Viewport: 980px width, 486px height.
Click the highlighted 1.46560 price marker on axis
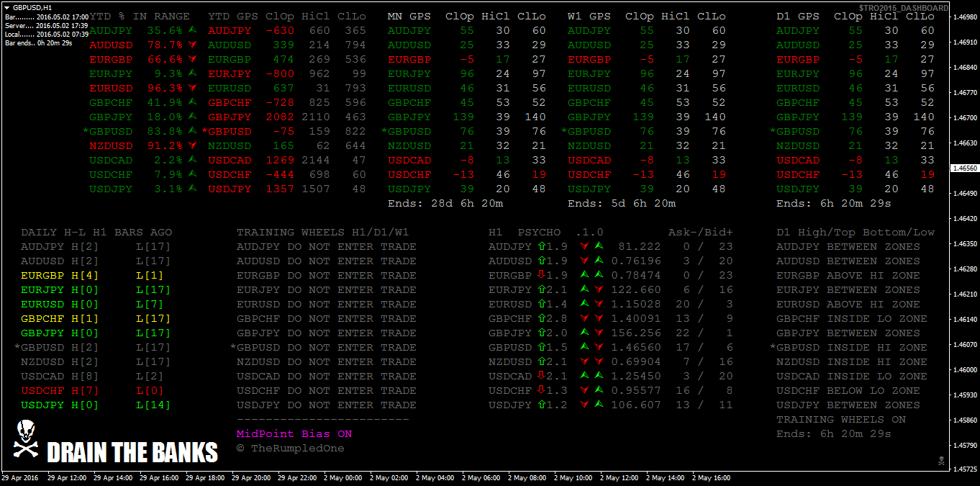click(964, 168)
